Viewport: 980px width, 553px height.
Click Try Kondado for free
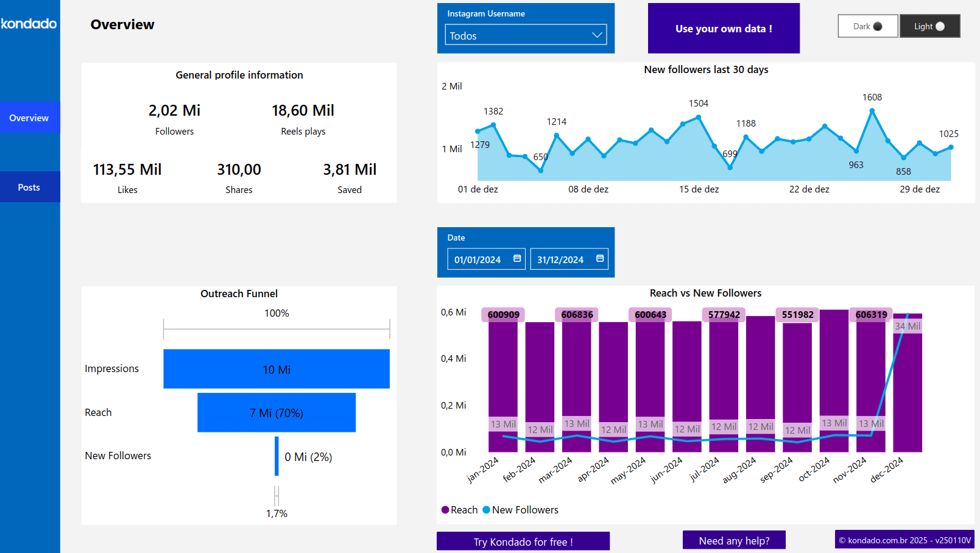(523, 541)
